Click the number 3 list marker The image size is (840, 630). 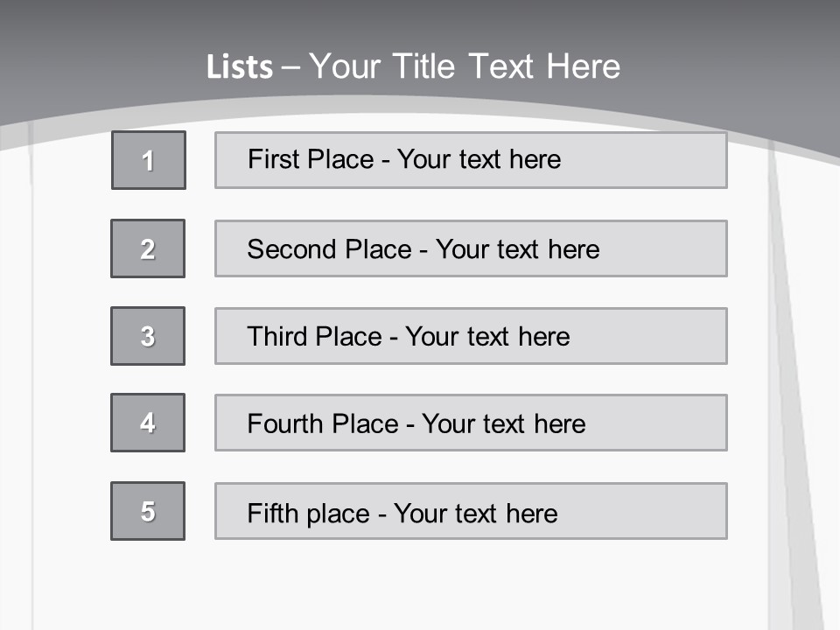(x=148, y=336)
